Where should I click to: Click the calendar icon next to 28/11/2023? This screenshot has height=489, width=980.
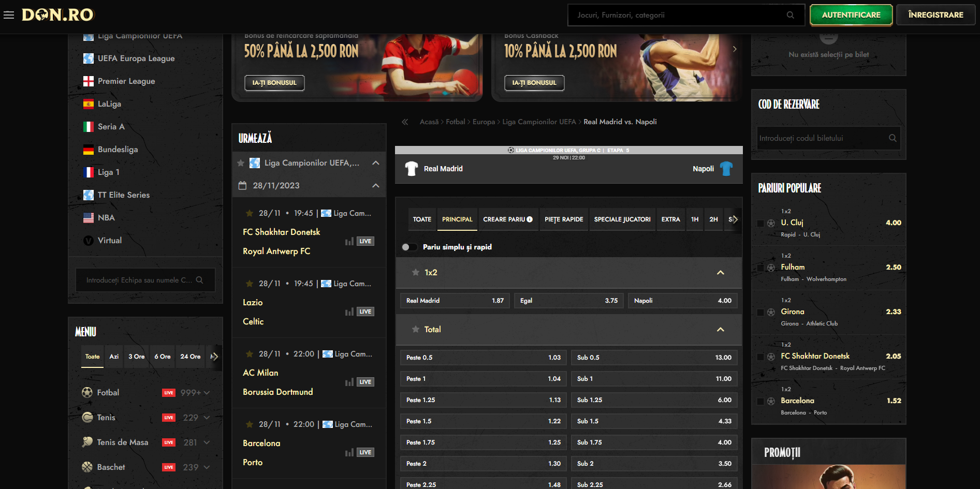tap(242, 186)
